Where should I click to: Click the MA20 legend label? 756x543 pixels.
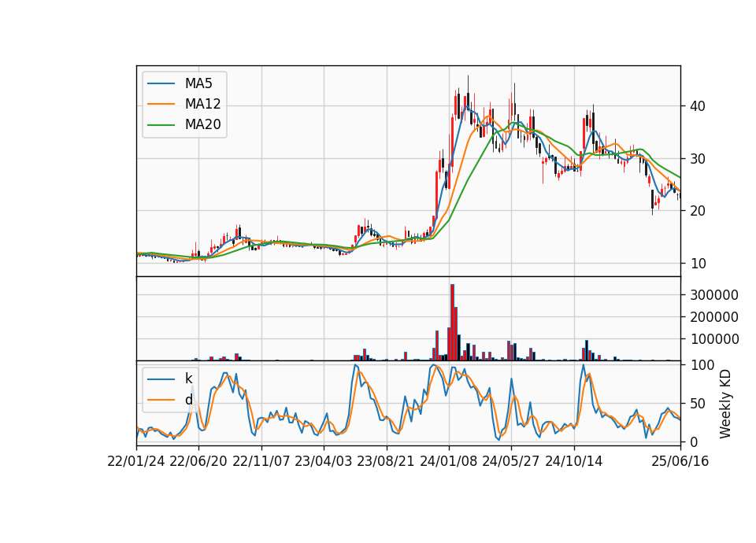(202, 125)
